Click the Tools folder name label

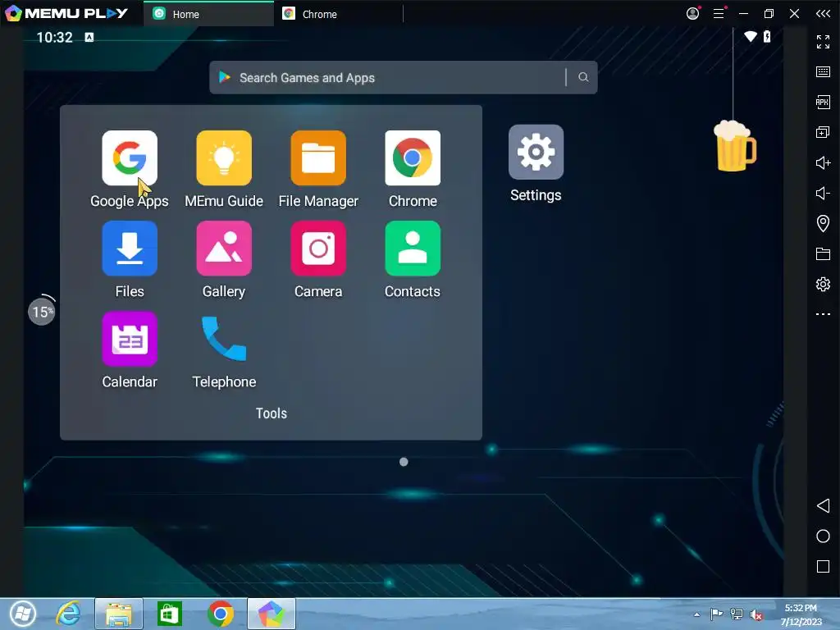[x=271, y=413]
